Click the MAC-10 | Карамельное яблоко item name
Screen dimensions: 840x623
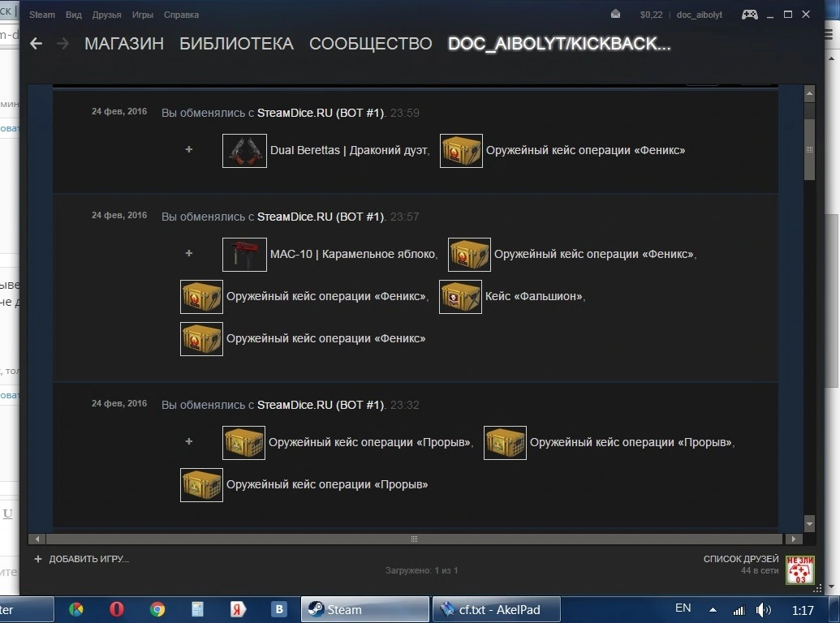pos(354,254)
